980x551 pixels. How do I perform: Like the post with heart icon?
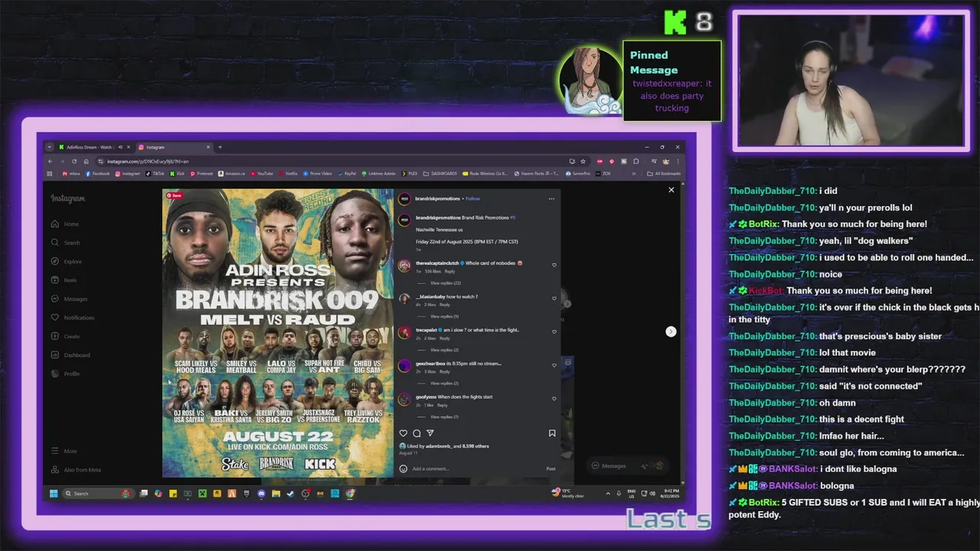click(x=403, y=433)
